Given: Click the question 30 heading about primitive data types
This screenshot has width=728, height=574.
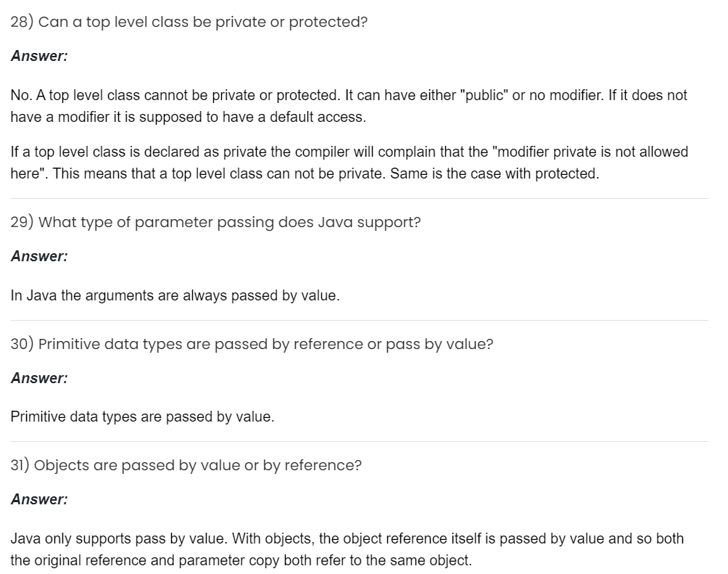Looking at the screenshot, I should (x=252, y=344).
